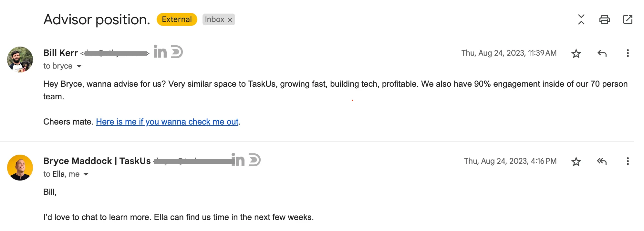Click the External label badge

click(x=177, y=19)
